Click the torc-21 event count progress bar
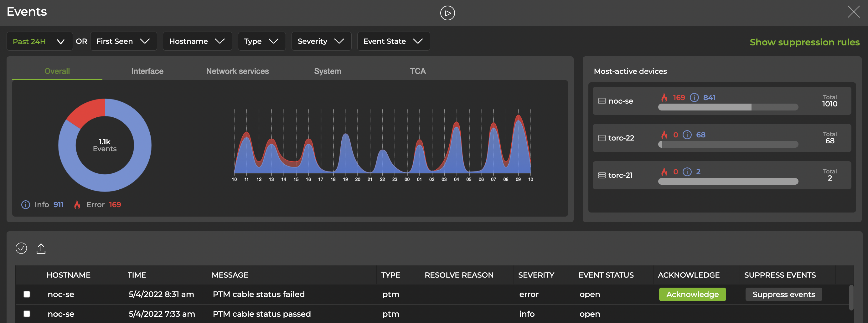 tap(728, 181)
